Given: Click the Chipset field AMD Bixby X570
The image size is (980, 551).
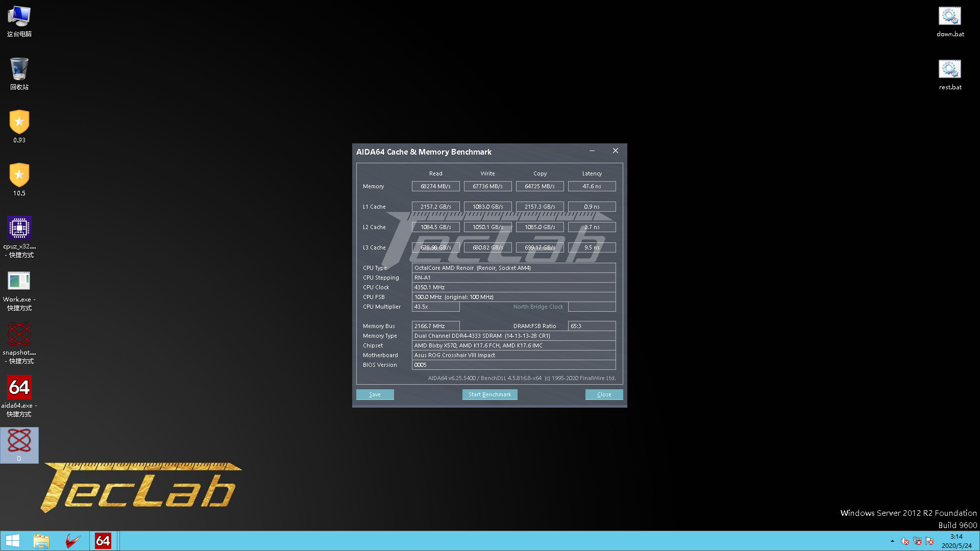Looking at the screenshot, I should pyautogui.click(x=513, y=345).
